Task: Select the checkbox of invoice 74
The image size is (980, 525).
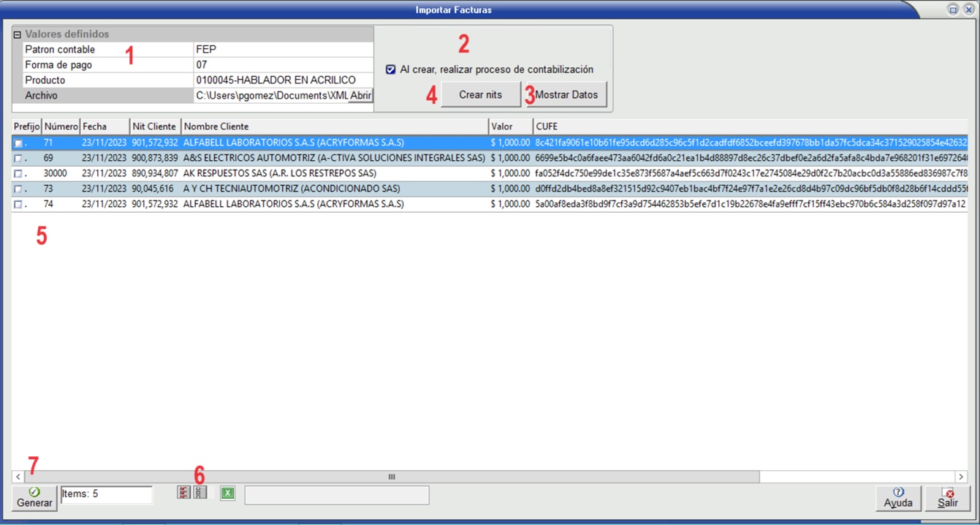Action: click(18, 205)
